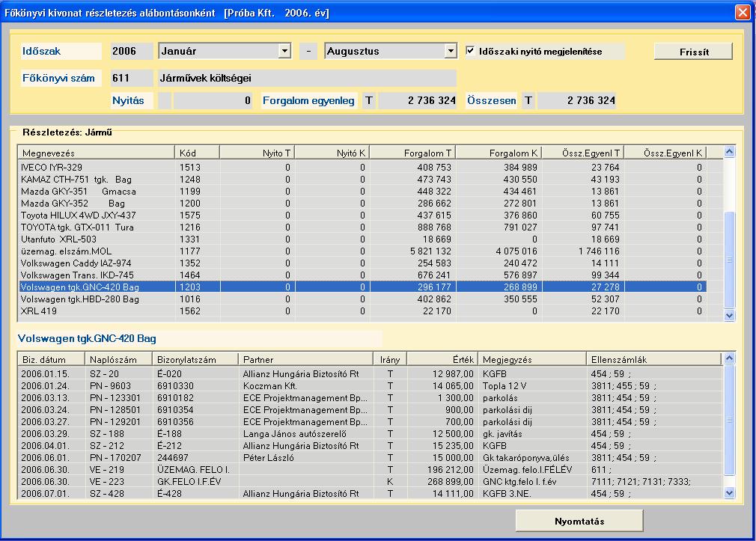Toggle Időszaki nyitó megjelenítése checkbox
756x541 pixels.
[x=470, y=52]
